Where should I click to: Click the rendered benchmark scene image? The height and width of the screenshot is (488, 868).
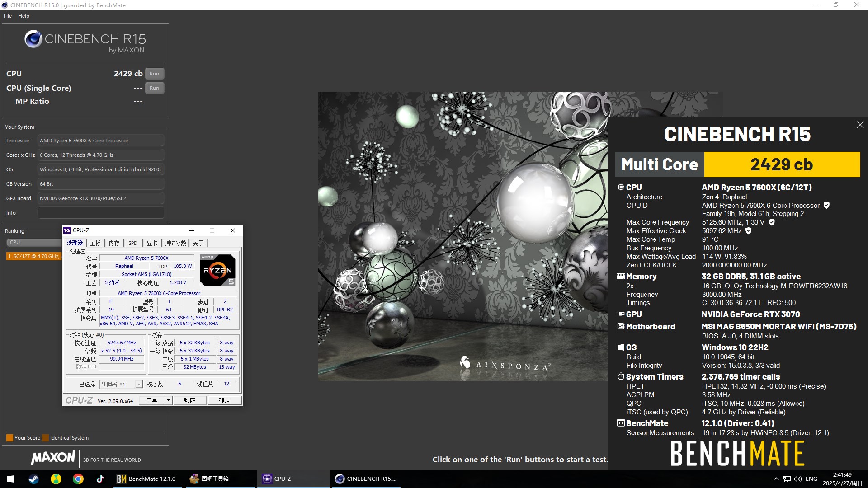point(462,236)
